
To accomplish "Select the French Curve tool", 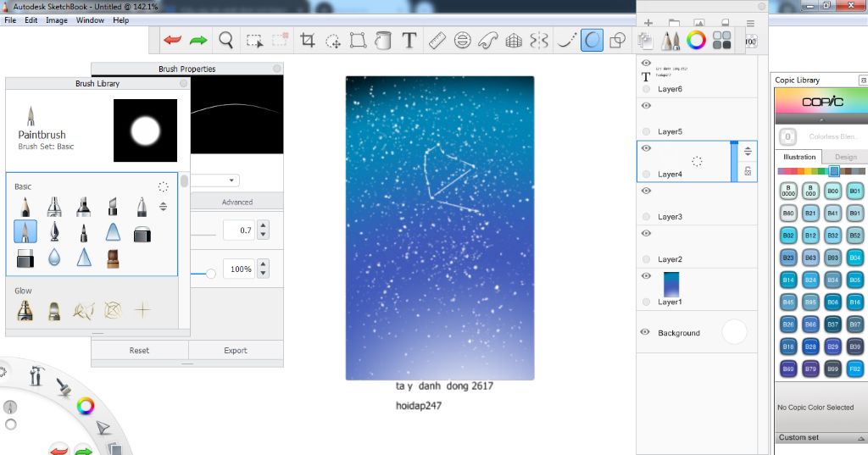I will [x=487, y=41].
